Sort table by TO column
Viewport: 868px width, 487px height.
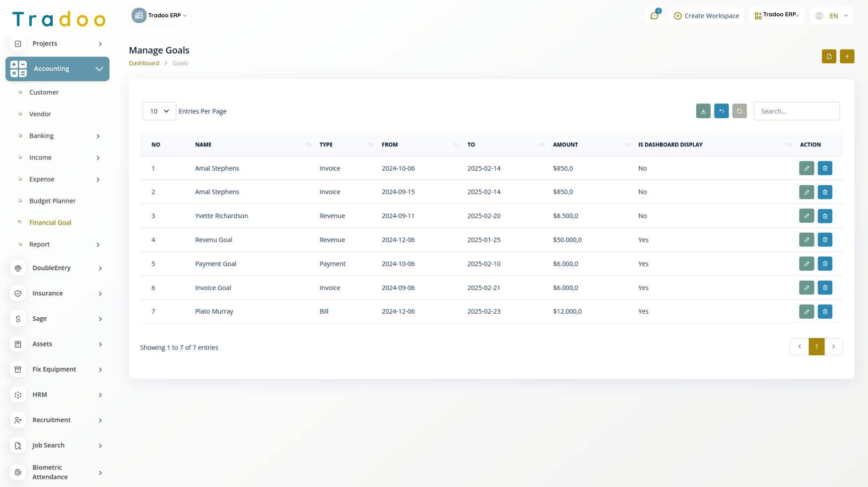tap(505, 145)
